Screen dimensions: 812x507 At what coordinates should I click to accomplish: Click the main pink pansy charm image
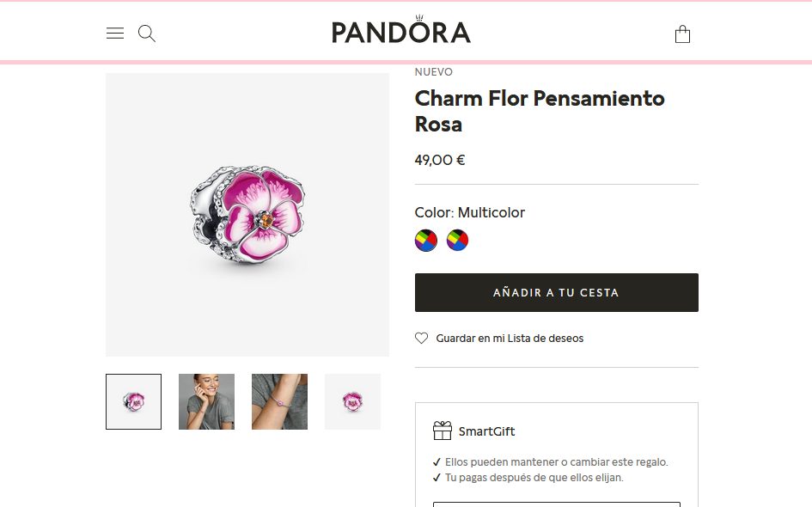coord(247,215)
